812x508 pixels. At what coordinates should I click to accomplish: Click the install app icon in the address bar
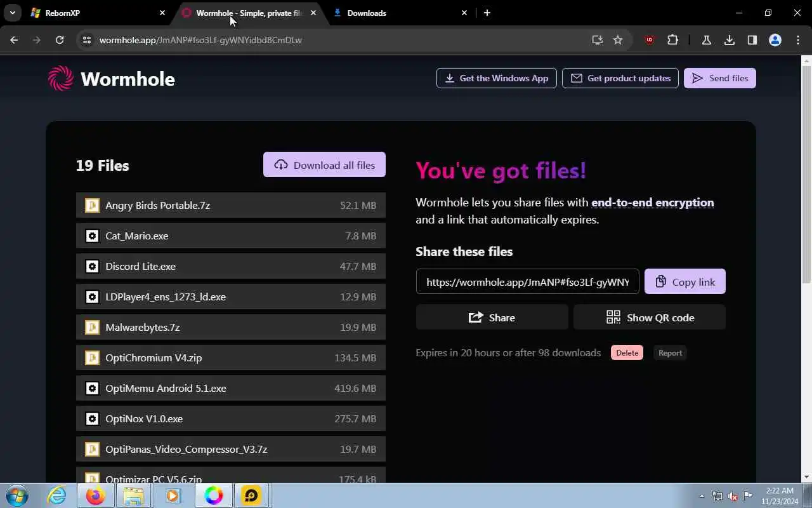(597, 40)
